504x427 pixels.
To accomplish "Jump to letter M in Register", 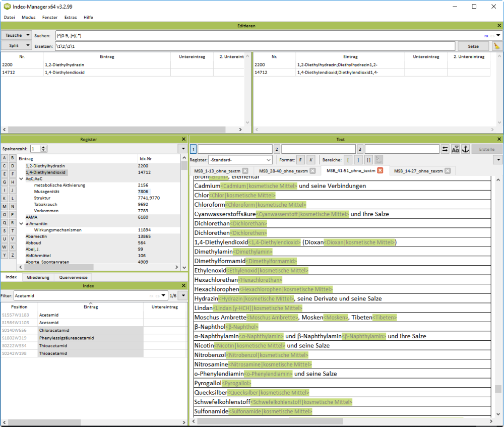I will point(5,207).
